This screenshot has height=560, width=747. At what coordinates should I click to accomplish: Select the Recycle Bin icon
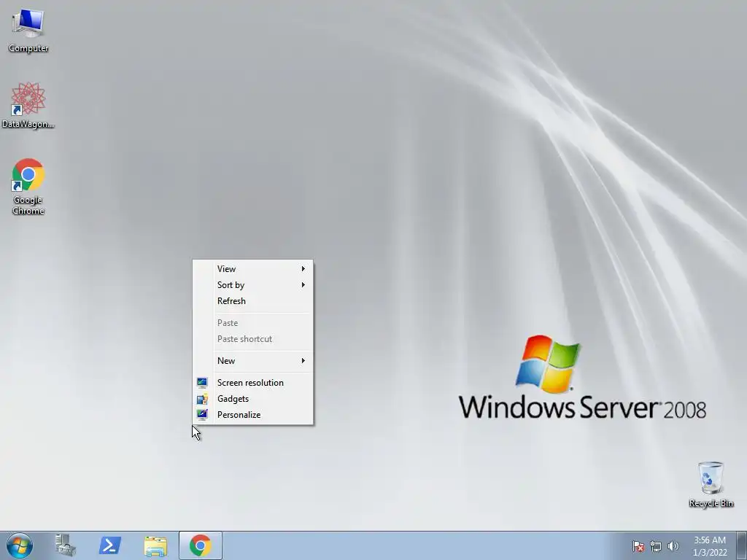pyautogui.click(x=711, y=484)
